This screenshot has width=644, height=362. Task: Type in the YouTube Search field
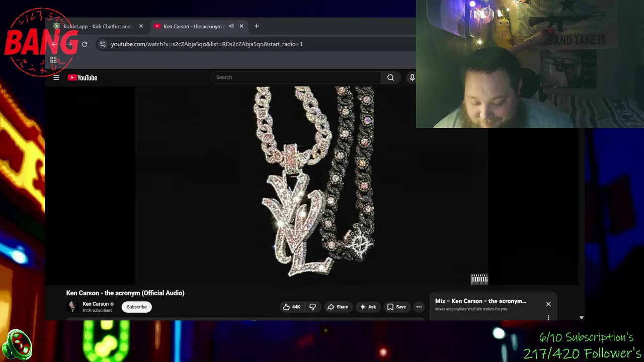296,77
